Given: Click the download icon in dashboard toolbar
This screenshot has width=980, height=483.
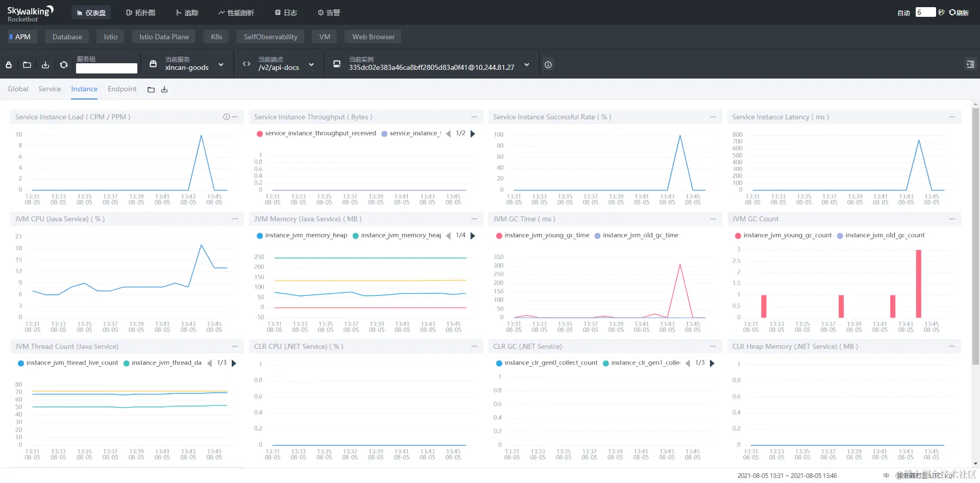Looking at the screenshot, I should pyautogui.click(x=45, y=65).
